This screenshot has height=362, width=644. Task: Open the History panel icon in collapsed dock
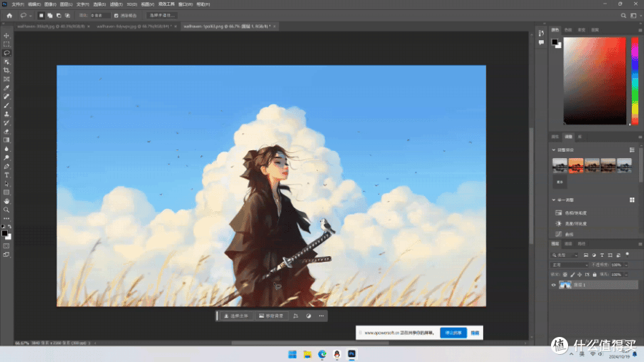(542, 33)
